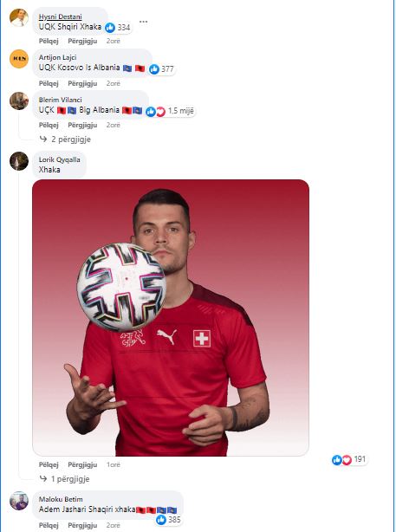396x532 pixels.
Task: Open Artijon Lajci's yellow avatar
Action: (x=19, y=59)
